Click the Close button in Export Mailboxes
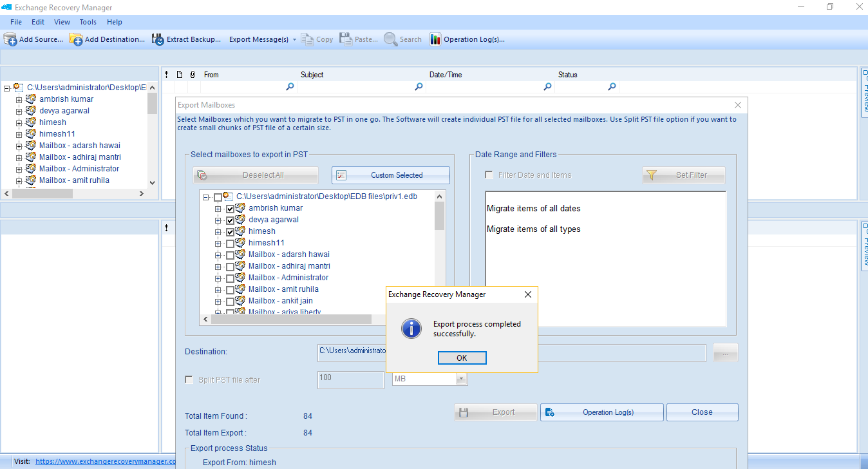The width and height of the screenshot is (868, 469). click(x=702, y=412)
